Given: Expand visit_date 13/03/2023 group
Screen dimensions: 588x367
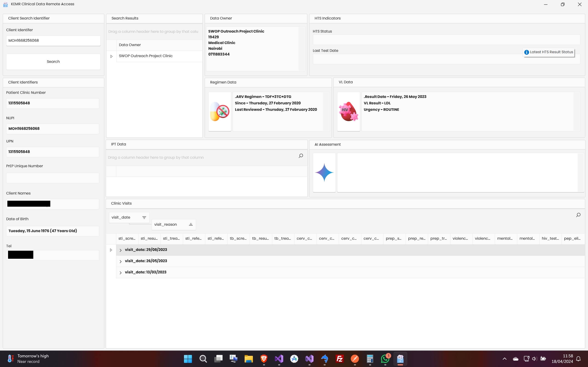Looking at the screenshot, I should [x=121, y=272].
